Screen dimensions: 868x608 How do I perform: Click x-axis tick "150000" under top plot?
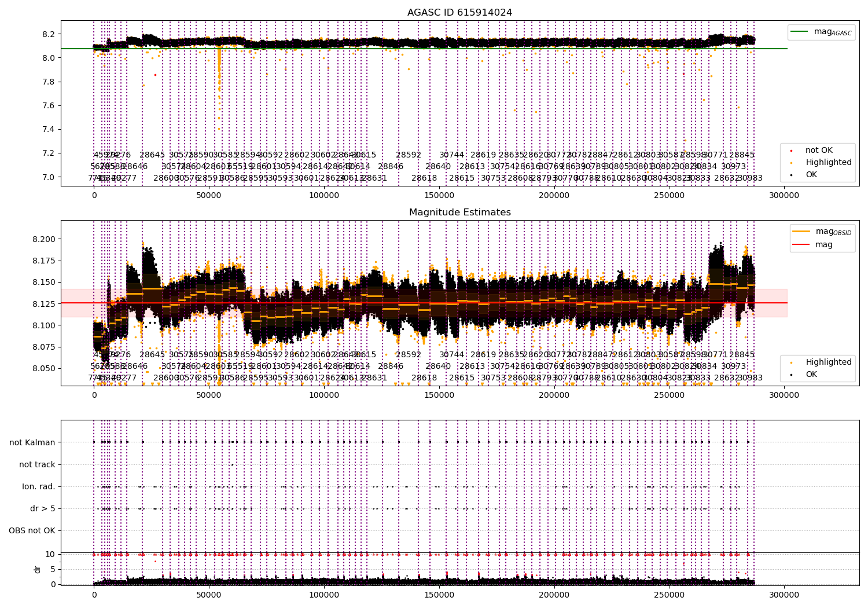point(439,196)
